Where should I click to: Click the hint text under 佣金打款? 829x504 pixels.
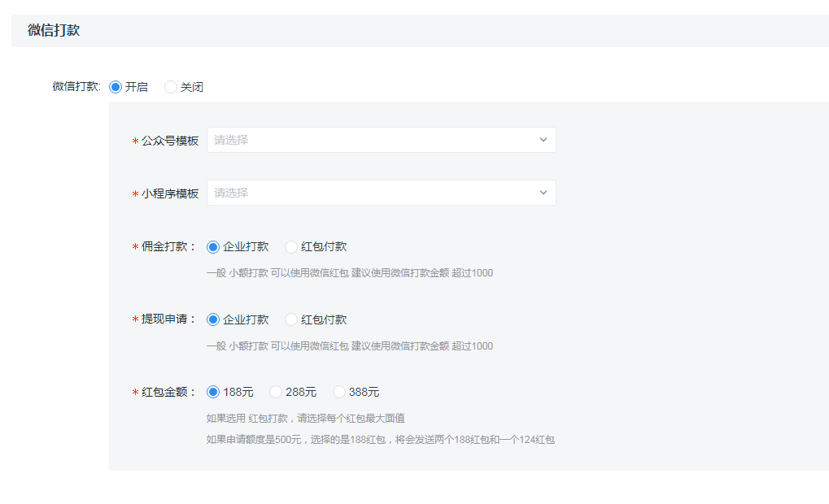[x=350, y=273]
